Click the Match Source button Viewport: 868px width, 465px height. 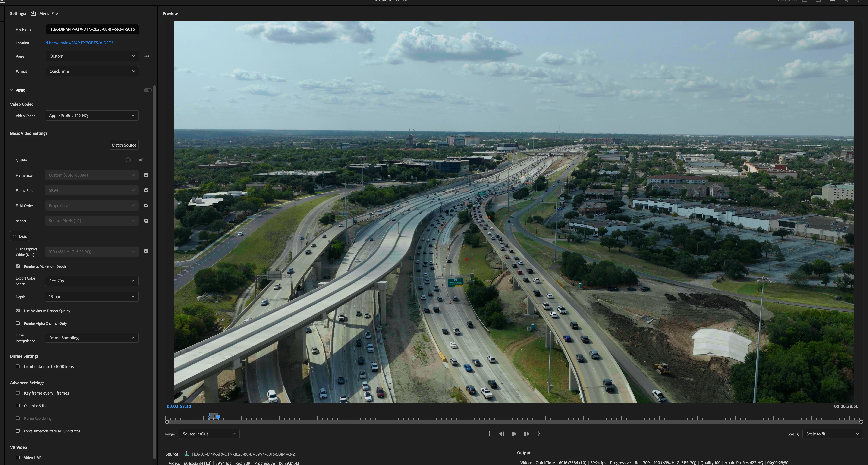point(124,145)
